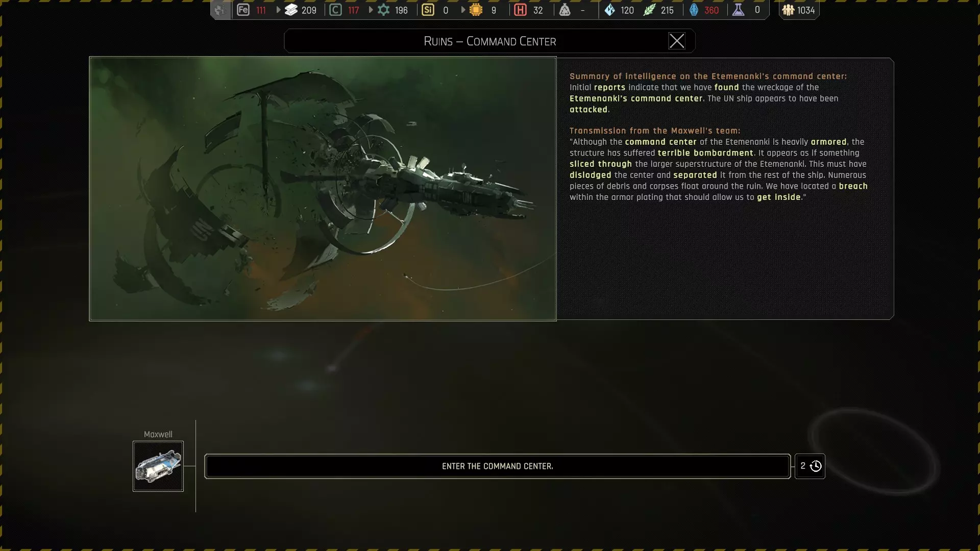The image size is (980, 551).
Task: Click the purple research flask icon
Action: tap(738, 10)
